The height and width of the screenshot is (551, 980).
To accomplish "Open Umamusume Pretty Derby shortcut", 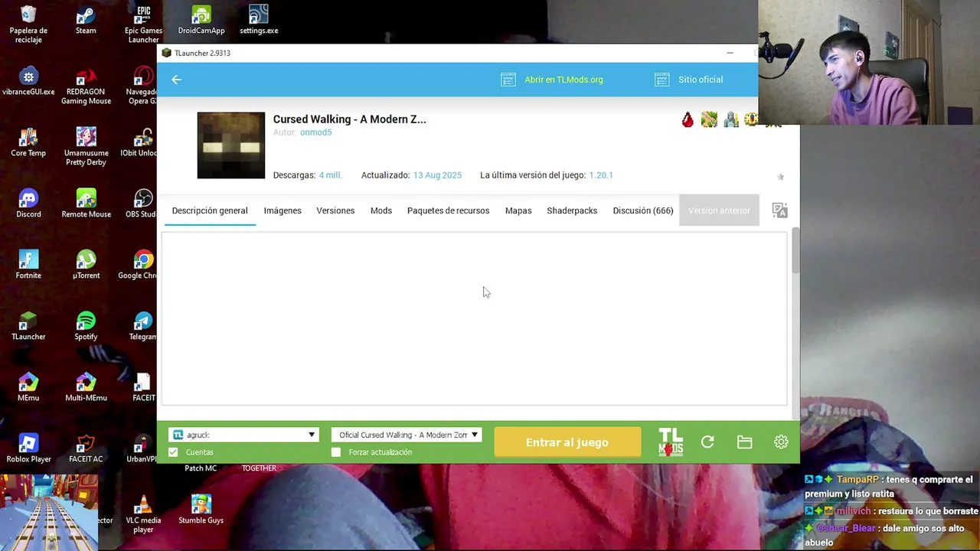I will [x=86, y=147].
